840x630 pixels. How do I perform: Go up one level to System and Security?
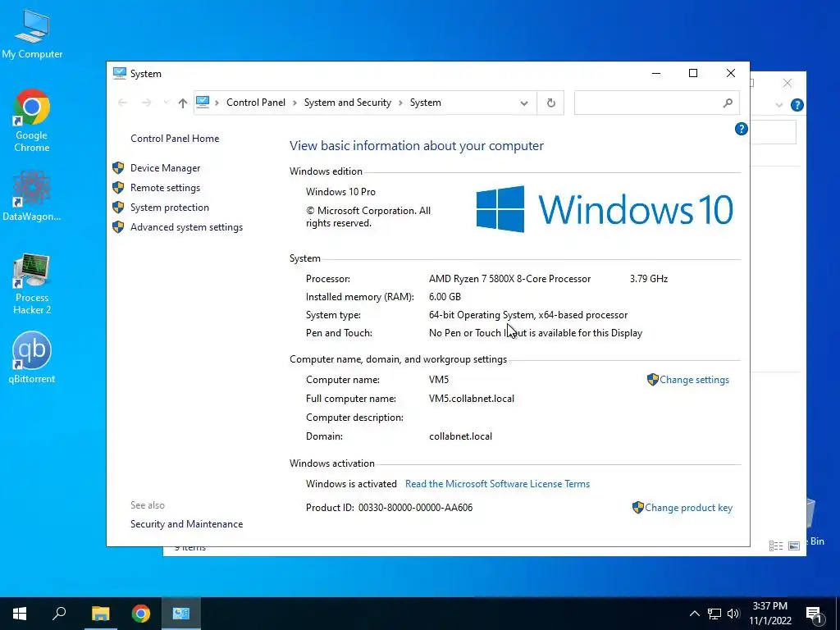[x=183, y=103]
